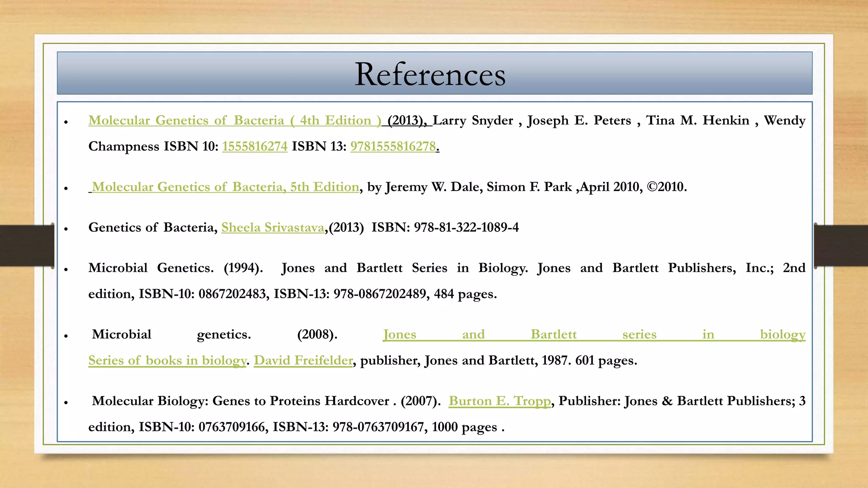868x488 pixels.
Task: Click the References slide title
Action: point(430,74)
